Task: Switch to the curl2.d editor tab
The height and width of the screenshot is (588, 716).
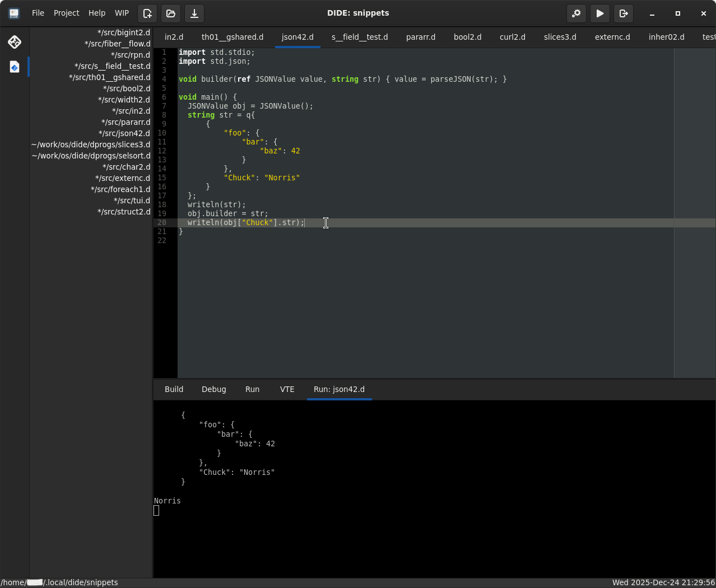Action: tap(512, 37)
